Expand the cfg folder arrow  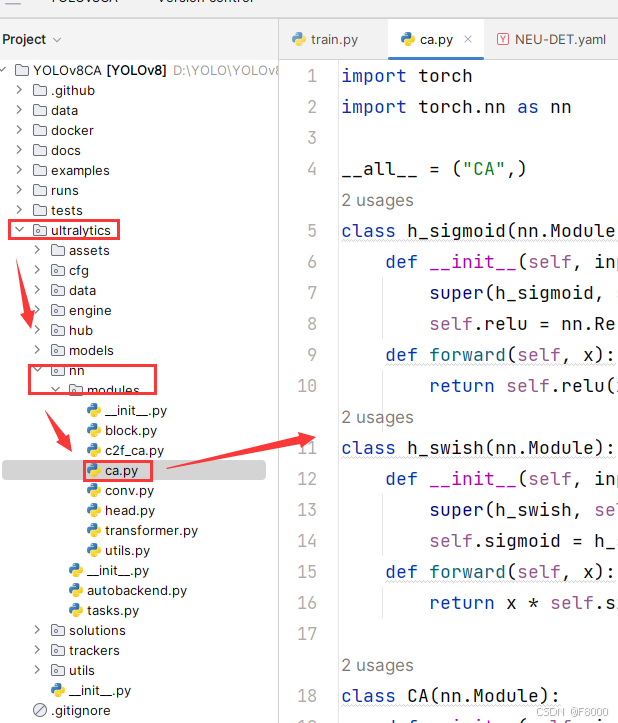point(37,270)
